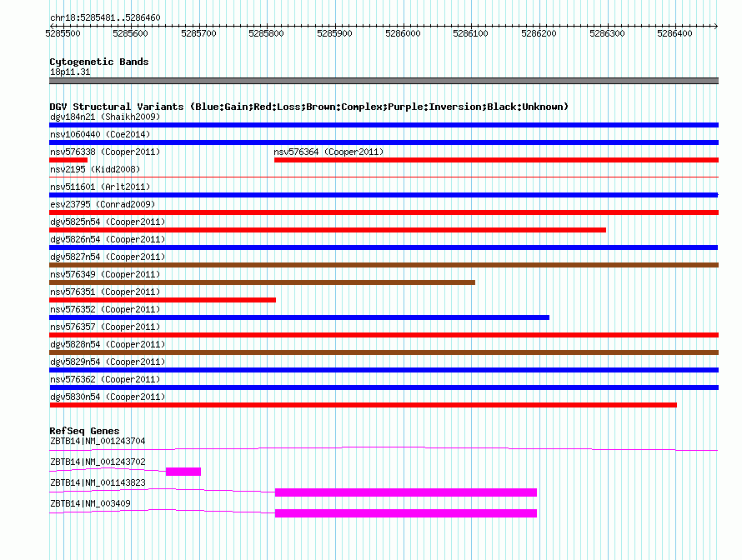Click the red bar under nsv576357
This screenshot has width=742, height=560.
click(x=384, y=335)
